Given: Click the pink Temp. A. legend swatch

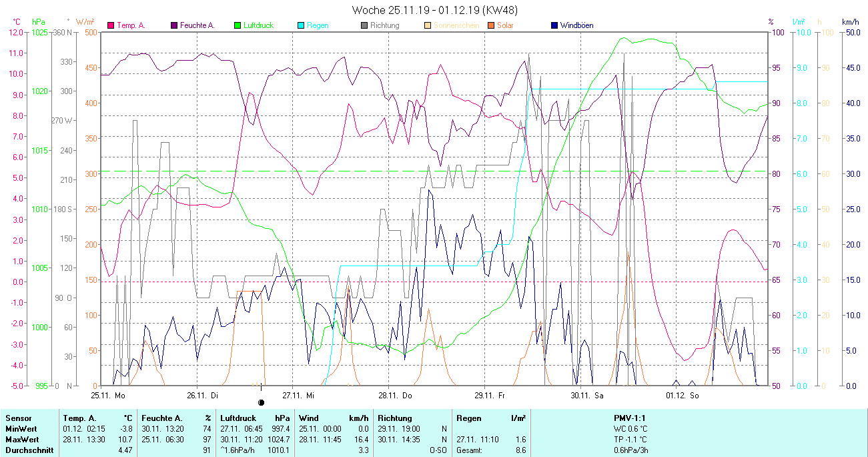Looking at the screenshot, I should coord(111,25).
